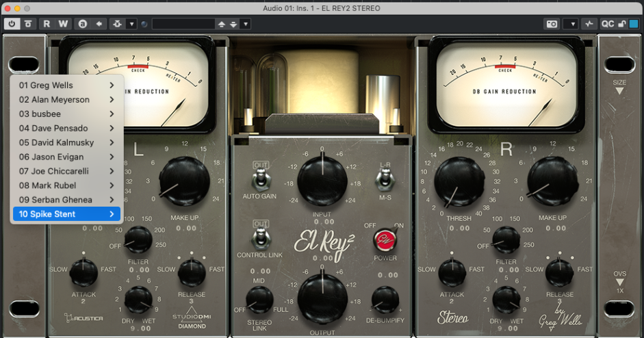Viewport: 644px width, 338px height.
Task: Open the OVS oversampling dropdown triangle
Action: (x=620, y=282)
